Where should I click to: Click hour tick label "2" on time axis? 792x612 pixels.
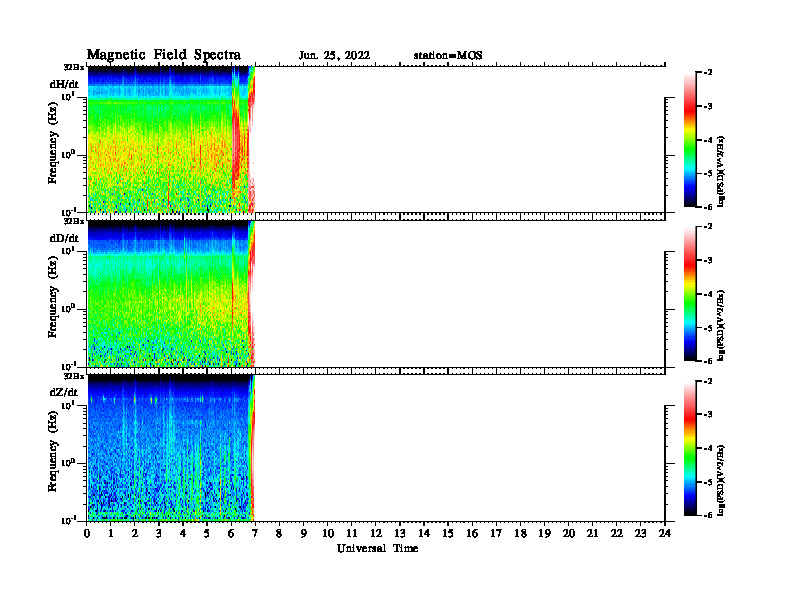coord(135,533)
